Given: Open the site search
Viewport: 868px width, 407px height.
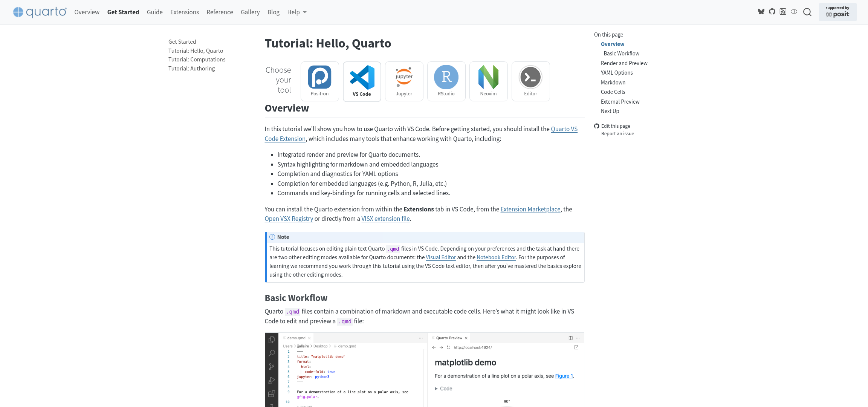Looking at the screenshot, I should point(807,12).
